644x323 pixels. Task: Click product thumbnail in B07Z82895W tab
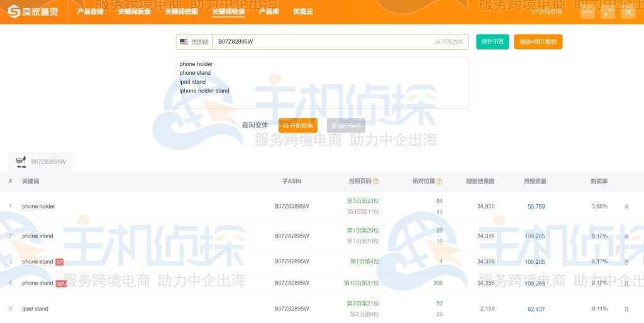coord(21,161)
